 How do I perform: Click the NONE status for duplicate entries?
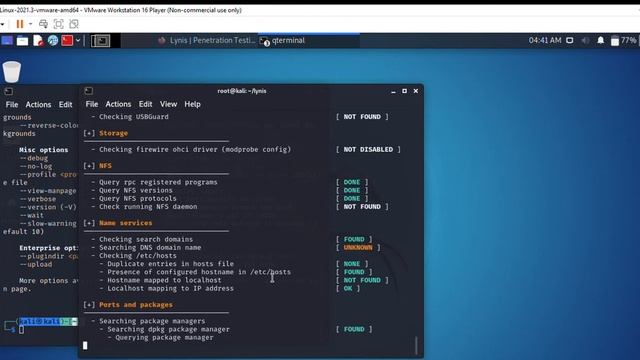point(352,264)
